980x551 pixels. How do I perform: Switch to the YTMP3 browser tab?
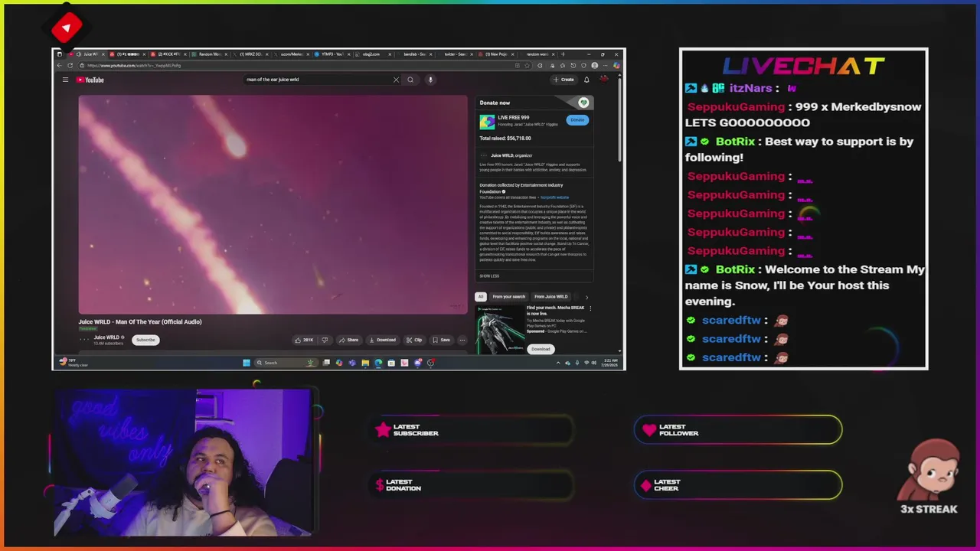coord(331,54)
